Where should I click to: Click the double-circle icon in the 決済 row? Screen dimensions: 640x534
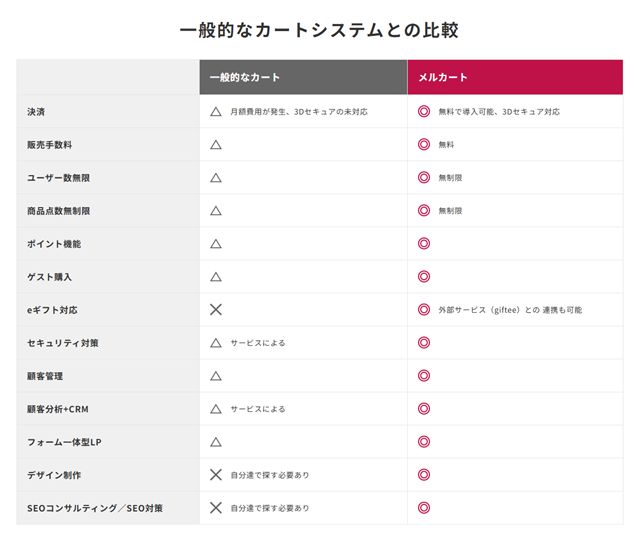(423, 112)
